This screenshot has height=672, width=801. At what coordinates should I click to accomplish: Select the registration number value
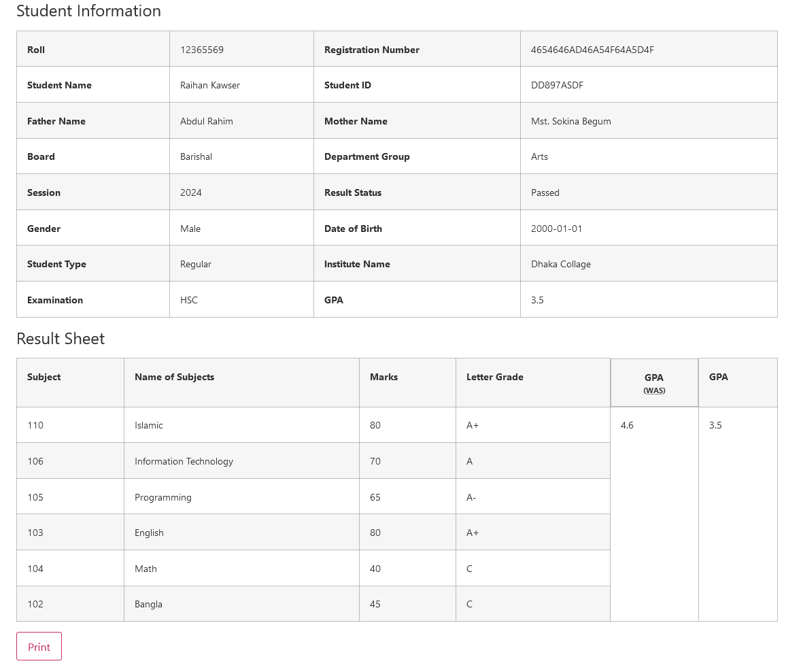pos(592,50)
